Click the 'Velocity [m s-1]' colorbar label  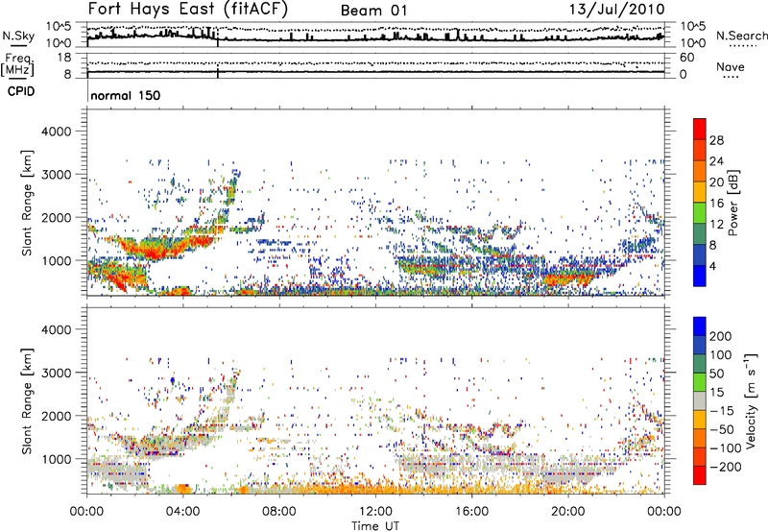coord(751,400)
